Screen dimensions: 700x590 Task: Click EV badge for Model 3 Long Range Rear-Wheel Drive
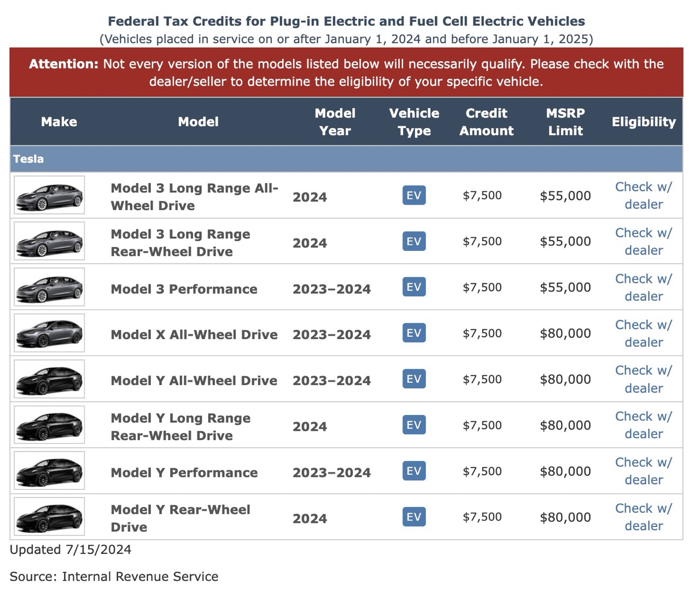point(414,241)
